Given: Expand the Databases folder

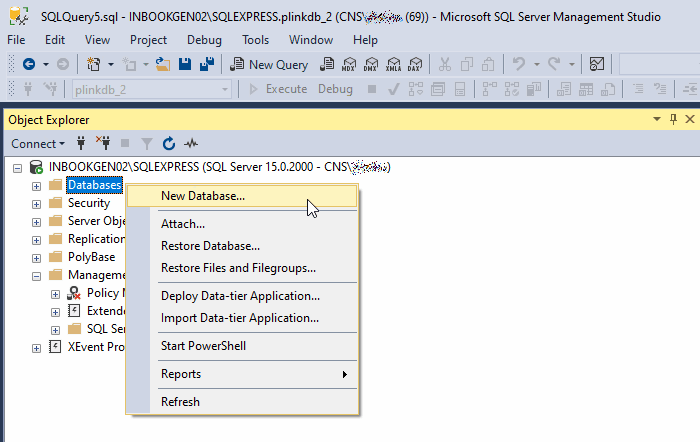Looking at the screenshot, I should click(36, 186).
